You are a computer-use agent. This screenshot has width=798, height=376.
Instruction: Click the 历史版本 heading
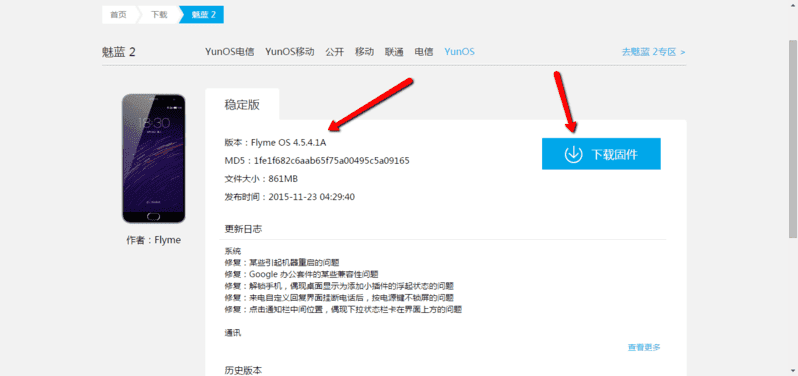point(243,370)
